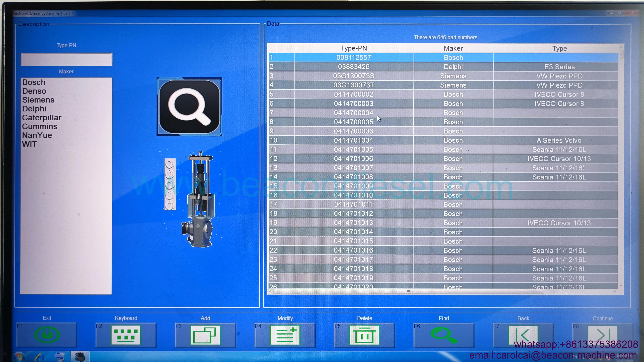Screen dimensions: 644x362
Task: Click the down arrow of vertical scrollbar
Action: coord(621,286)
